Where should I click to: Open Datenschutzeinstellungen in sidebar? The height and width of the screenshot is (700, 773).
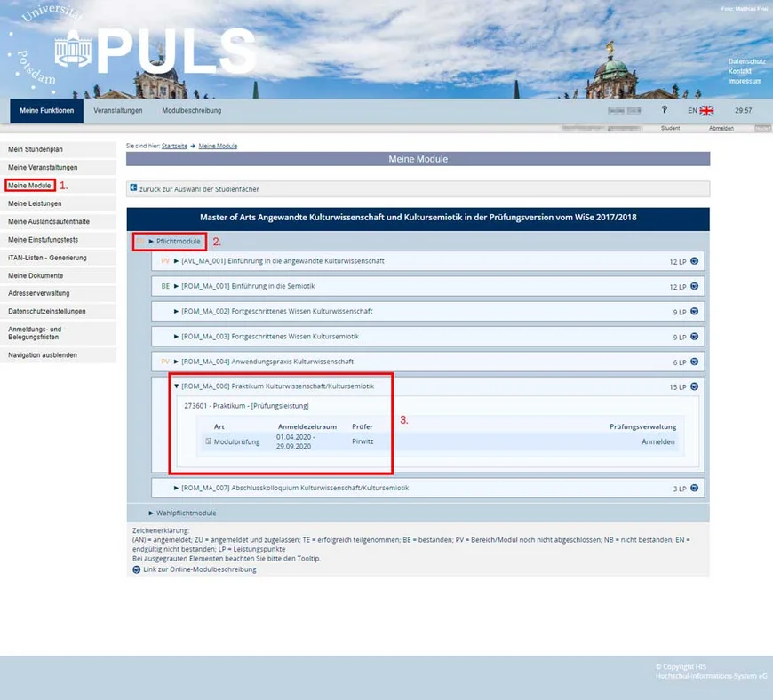pyautogui.click(x=58, y=312)
